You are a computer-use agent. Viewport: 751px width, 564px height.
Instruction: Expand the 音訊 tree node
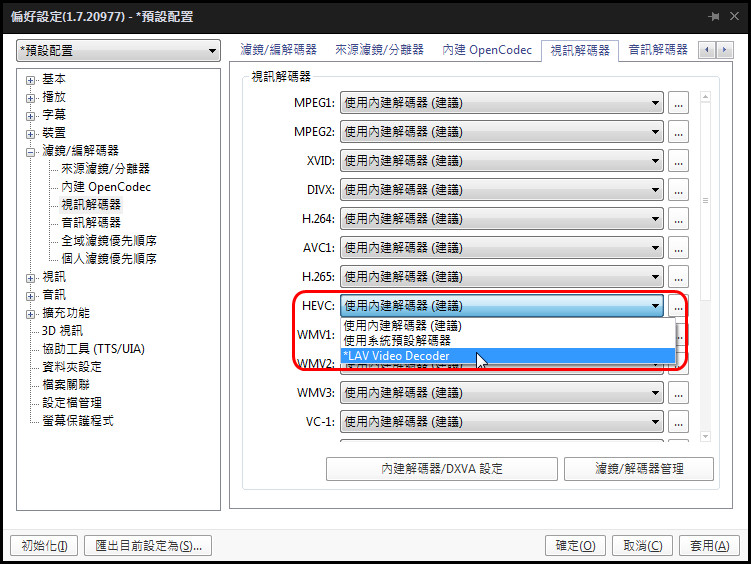[x=30, y=296]
